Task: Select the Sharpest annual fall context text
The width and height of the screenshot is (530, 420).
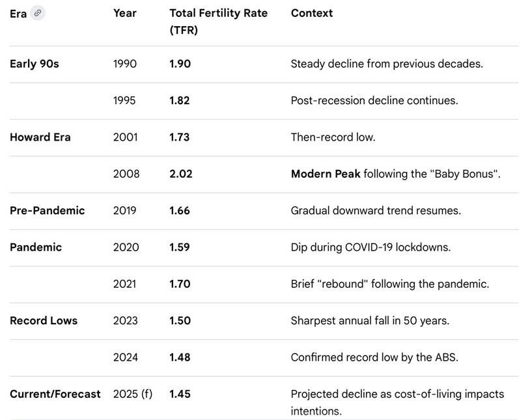Action: pyautogui.click(x=370, y=320)
